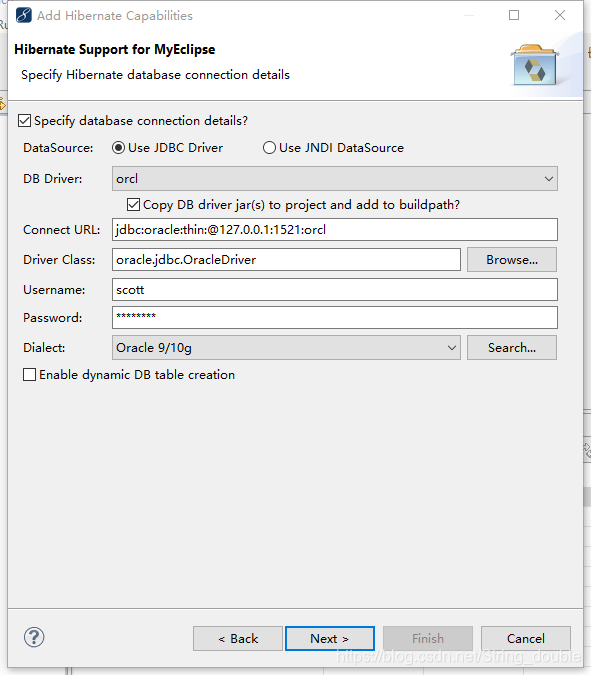
Task: Click 'Hibernate Support for MyEclipse' heading
Action: (114, 50)
